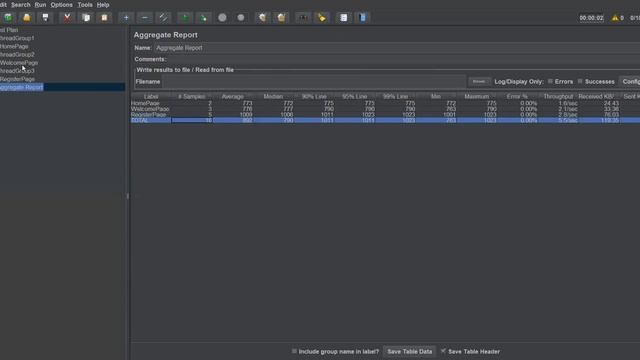Select the Test Plan root node
The height and width of the screenshot is (360, 640).
tap(9, 30)
